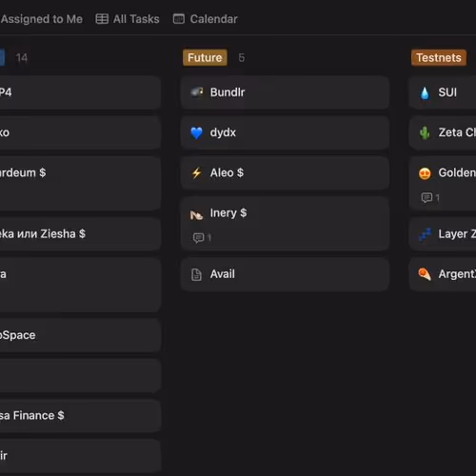Open the Finance $ task card
The image size is (476, 476).
click(80, 416)
